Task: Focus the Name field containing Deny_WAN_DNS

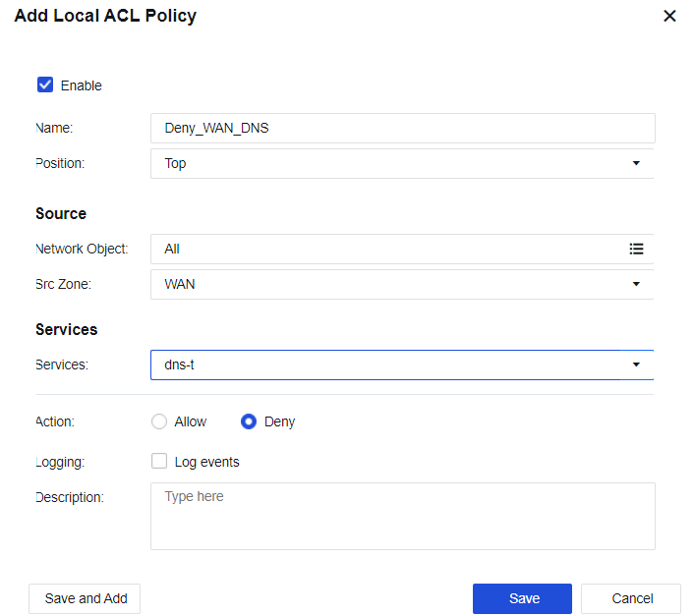Action: click(402, 129)
